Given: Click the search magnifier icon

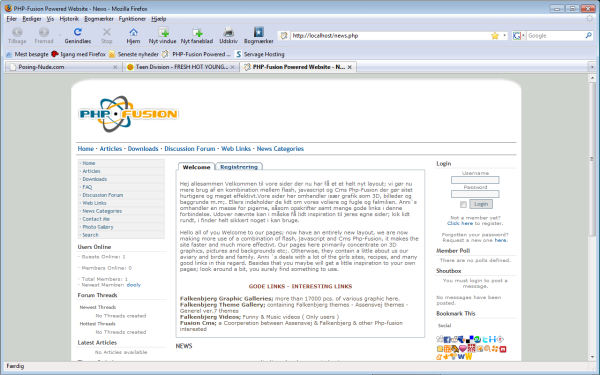Looking at the screenshot, I should coord(588,36).
